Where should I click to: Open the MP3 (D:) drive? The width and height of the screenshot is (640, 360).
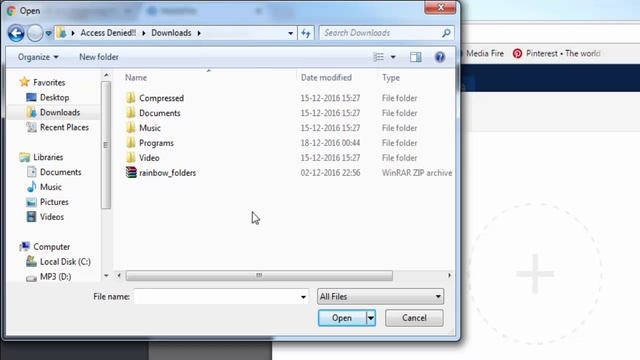[x=56, y=277]
